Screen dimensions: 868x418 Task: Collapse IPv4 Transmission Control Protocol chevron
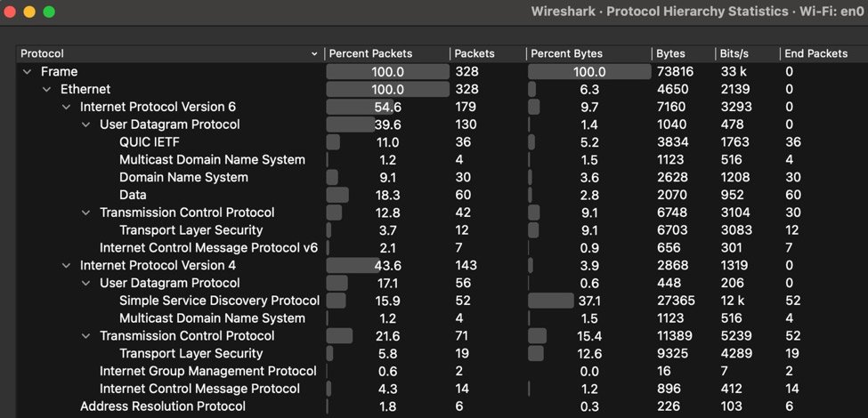pos(85,336)
